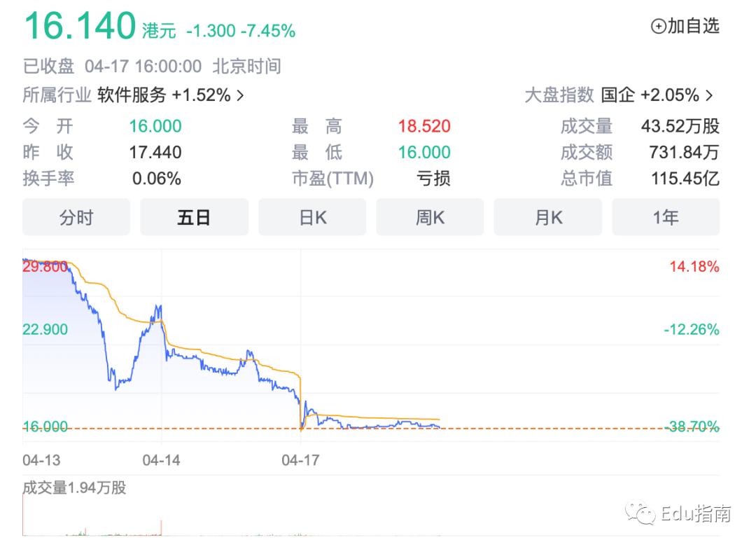Click the 22.900 price axis label
The image size is (756, 547).
pos(45,329)
